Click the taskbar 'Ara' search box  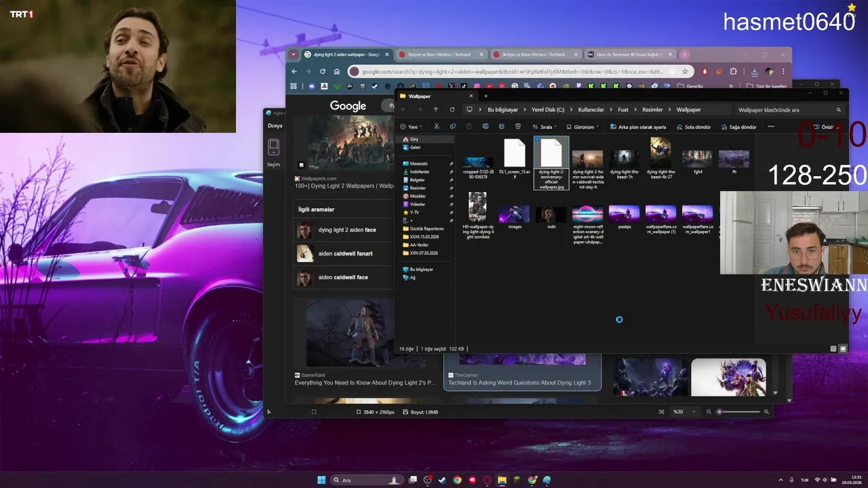(366, 480)
